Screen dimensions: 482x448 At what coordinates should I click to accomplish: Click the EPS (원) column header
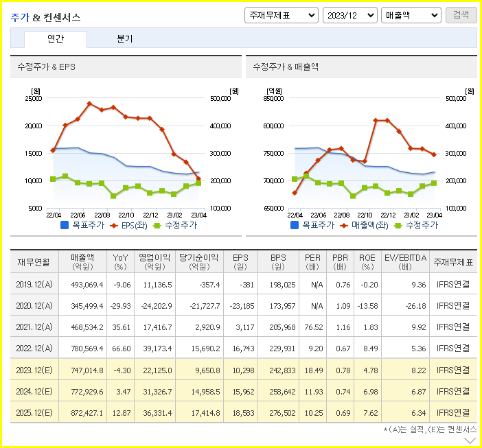(240, 262)
